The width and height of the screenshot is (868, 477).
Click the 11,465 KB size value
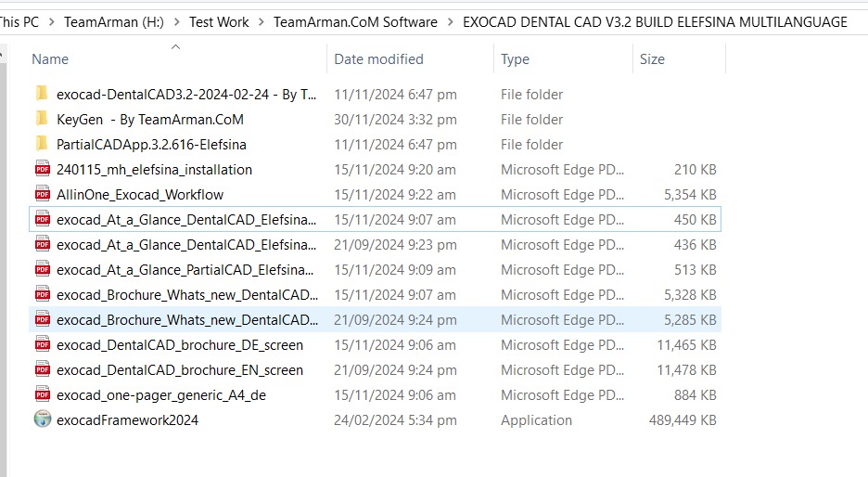(x=686, y=345)
